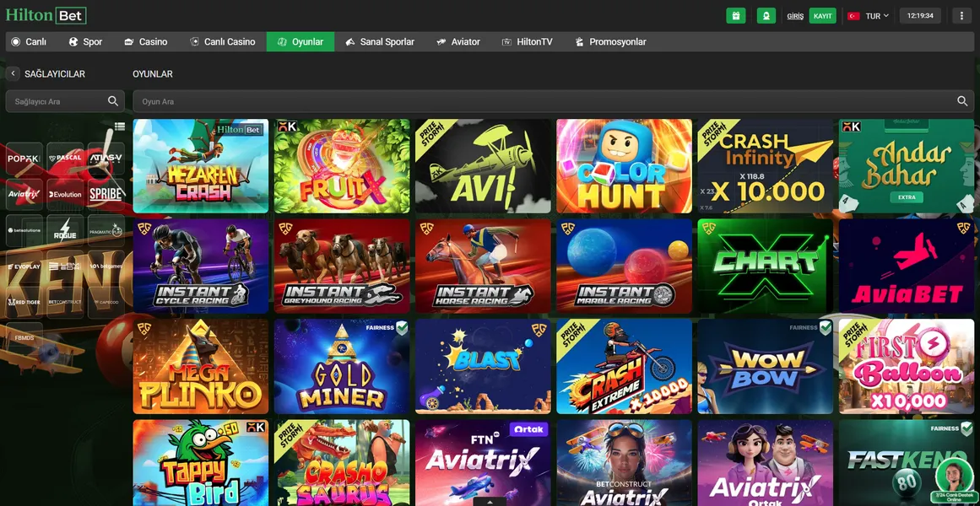Click the Sağlayıcı Ara search field

(56, 101)
